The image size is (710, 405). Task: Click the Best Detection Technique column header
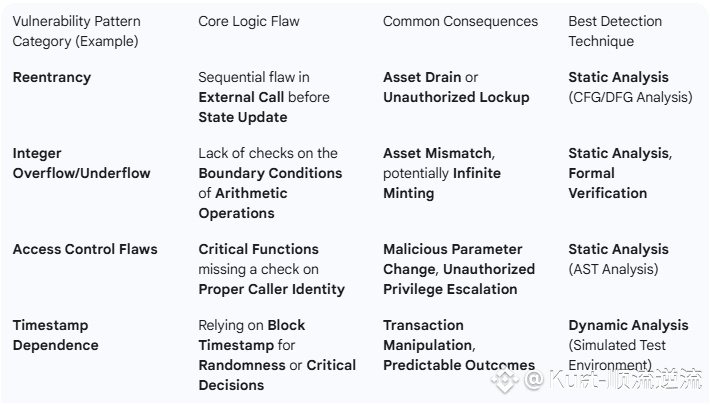[615, 31]
